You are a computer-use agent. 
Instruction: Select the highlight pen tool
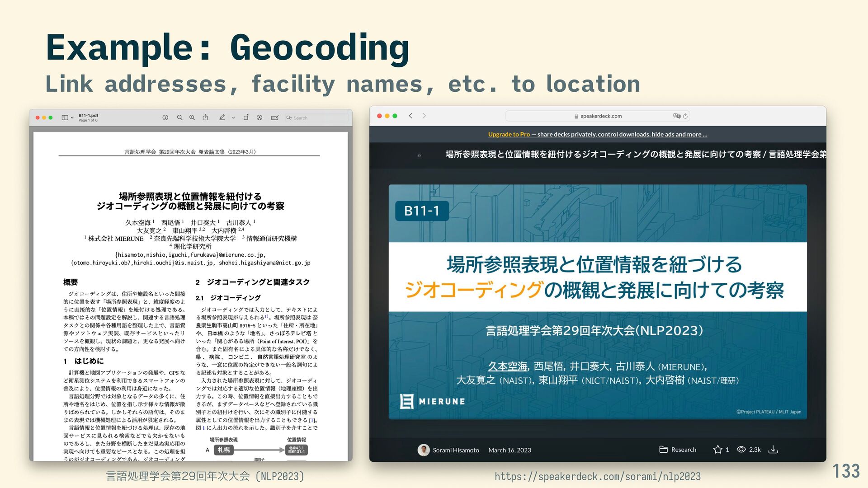pos(222,117)
